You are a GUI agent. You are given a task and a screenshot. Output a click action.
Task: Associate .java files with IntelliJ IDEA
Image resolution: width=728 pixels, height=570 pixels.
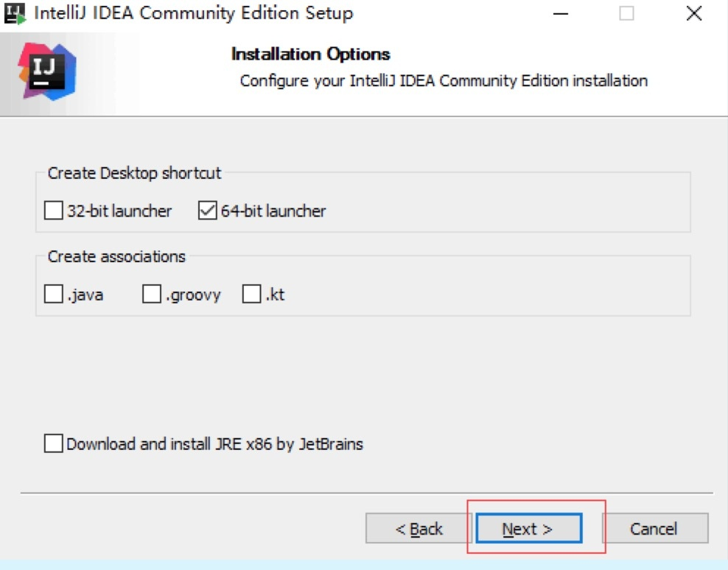coord(53,294)
